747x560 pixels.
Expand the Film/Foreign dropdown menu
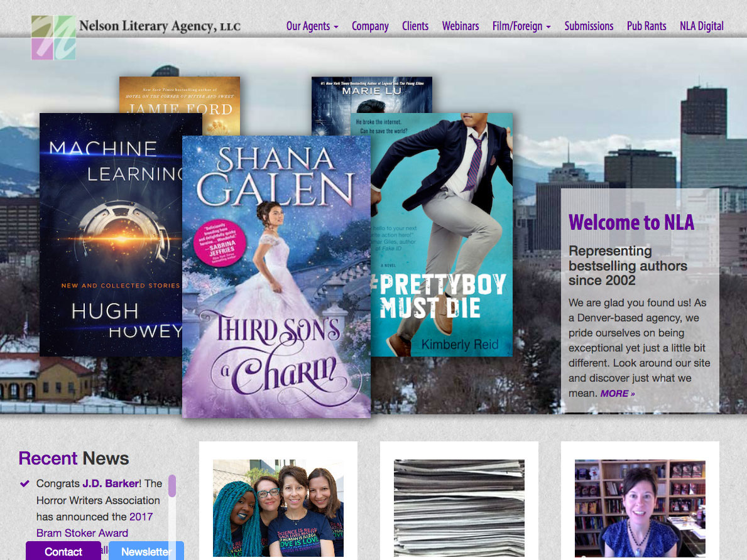pos(521,26)
